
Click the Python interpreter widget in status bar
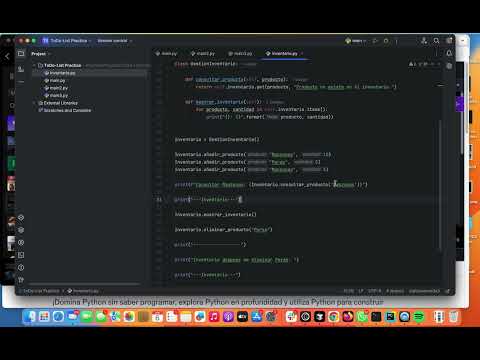(424, 291)
